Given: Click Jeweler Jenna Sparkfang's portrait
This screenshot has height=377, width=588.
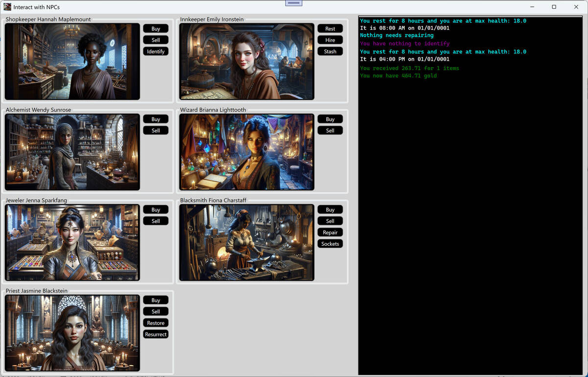Looking at the screenshot, I should coord(73,243).
